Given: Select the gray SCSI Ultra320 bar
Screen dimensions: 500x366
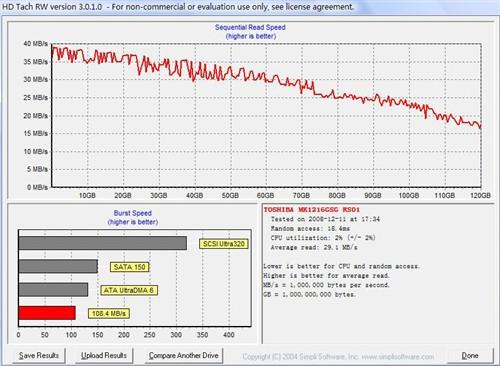Looking at the screenshot, I should pos(103,243).
